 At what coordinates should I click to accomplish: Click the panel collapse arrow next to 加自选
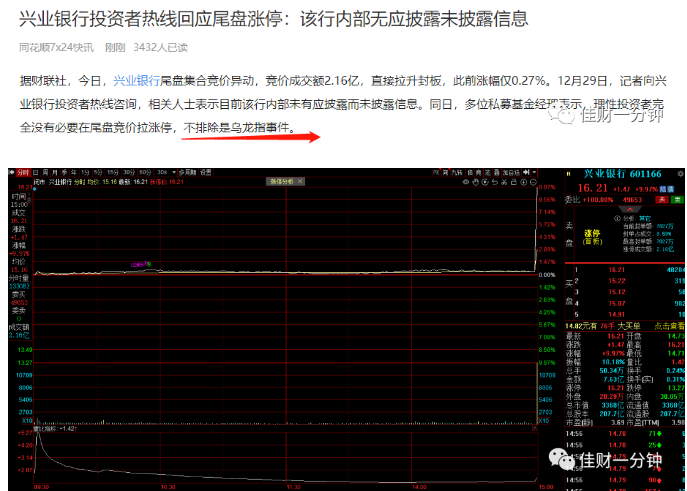coord(526,173)
